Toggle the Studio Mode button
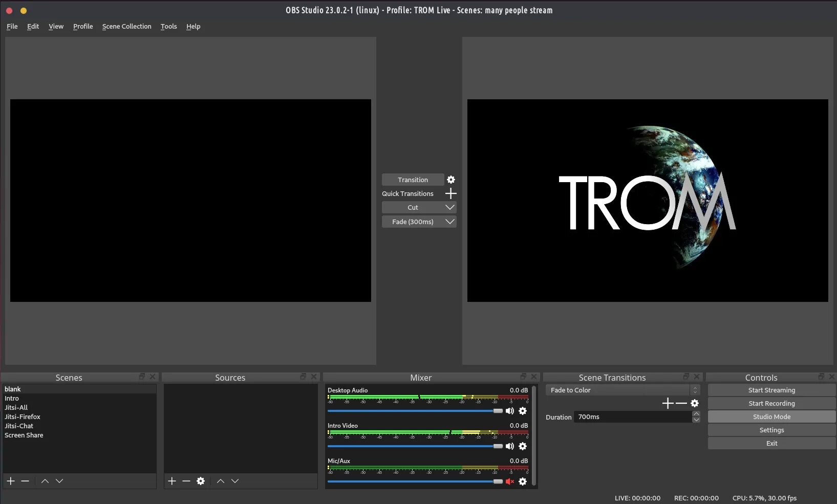 pos(771,417)
